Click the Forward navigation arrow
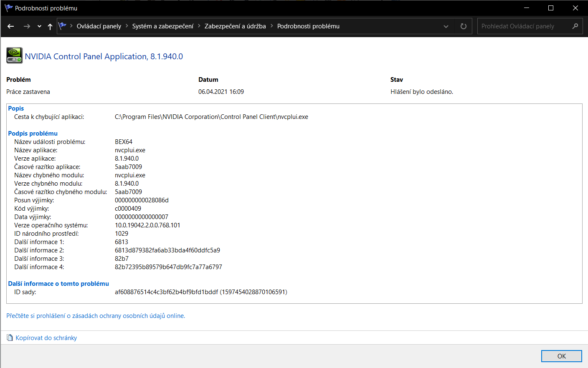The width and height of the screenshot is (588, 368). pos(27,26)
